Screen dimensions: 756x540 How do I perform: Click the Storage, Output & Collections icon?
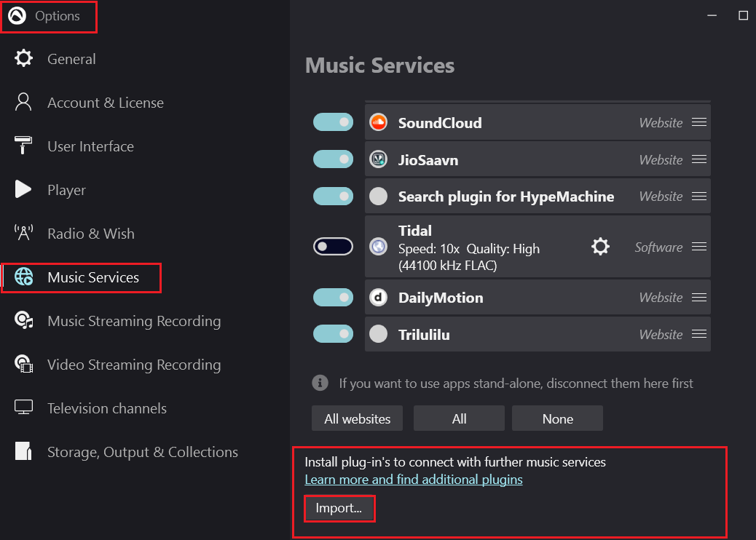coord(23,451)
